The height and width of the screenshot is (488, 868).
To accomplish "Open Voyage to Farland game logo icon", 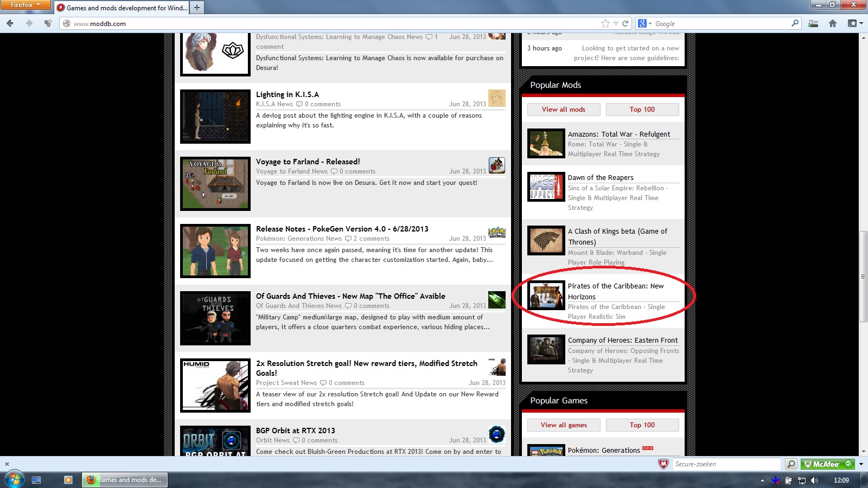I will pyautogui.click(x=497, y=165).
